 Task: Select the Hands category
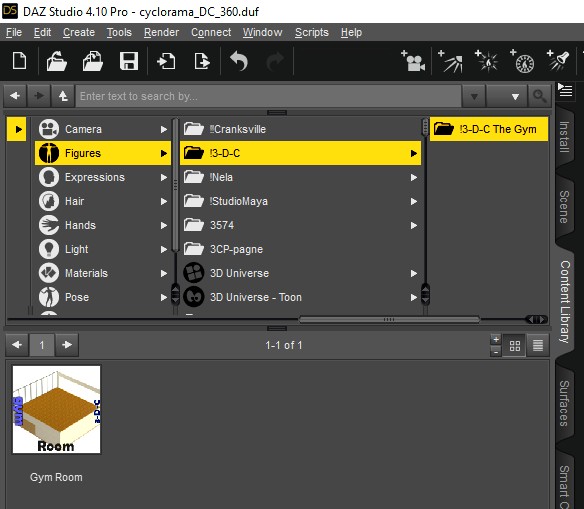coord(103,225)
